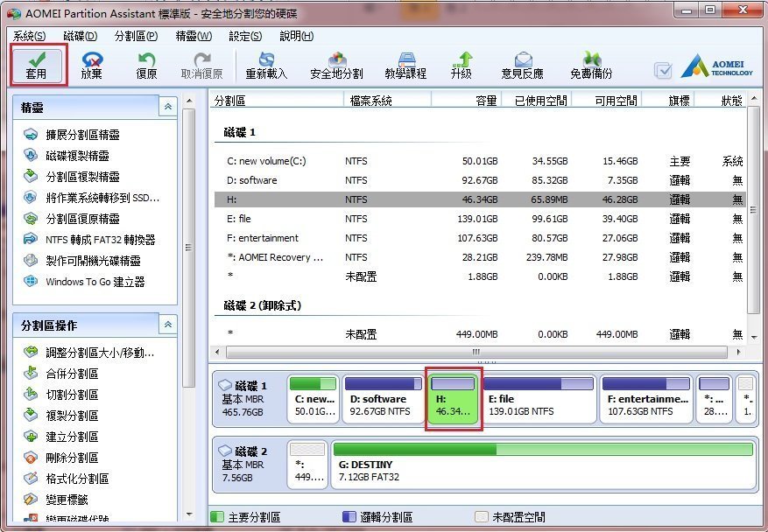Collapse the 精靈 panel

click(x=168, y=107)
